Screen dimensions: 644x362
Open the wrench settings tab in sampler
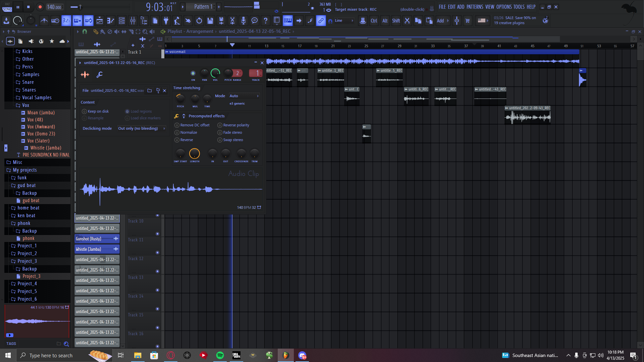click(x=99, y=74)
